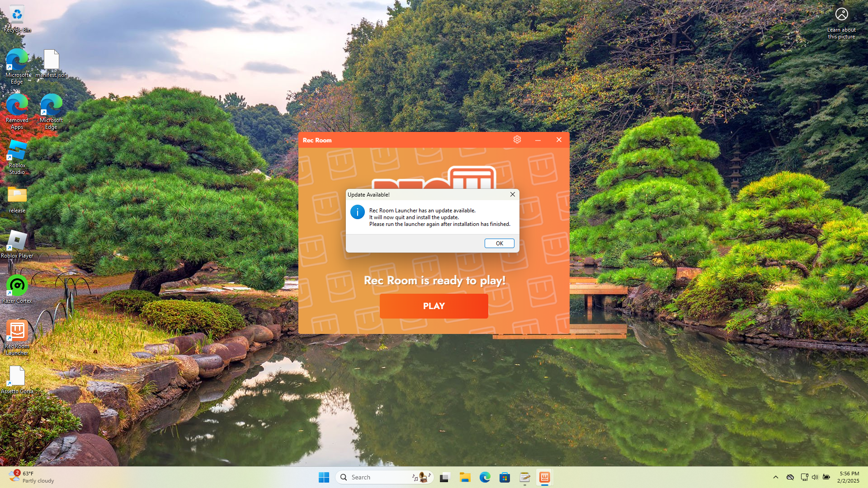The width and height of the screenshot is (868, 488).
Task: Click OK in Update Available dialog
Action: click(x=499, y=243)
